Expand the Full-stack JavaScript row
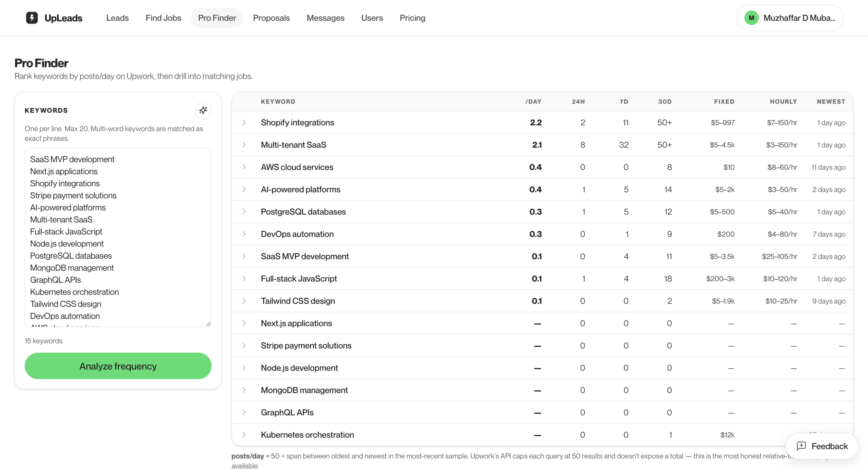Image resolution: width=868 pixels, height=469 pixels. pos(244,279)
